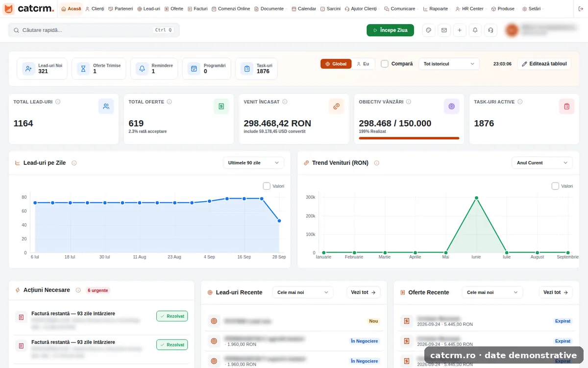Click info icon next to Obiectiv Vânzări

pyautogui.click(x=408, y=102)
